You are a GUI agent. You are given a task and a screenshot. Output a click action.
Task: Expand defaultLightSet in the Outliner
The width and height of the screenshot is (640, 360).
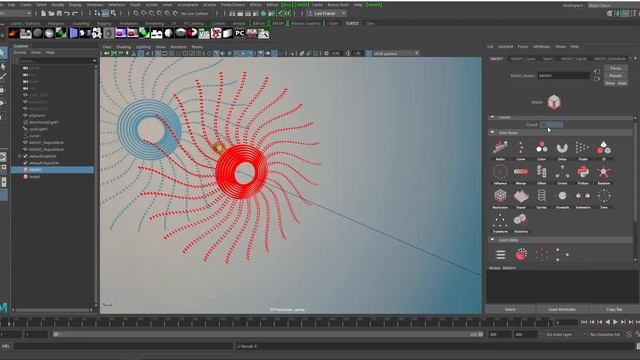point(20,156)
